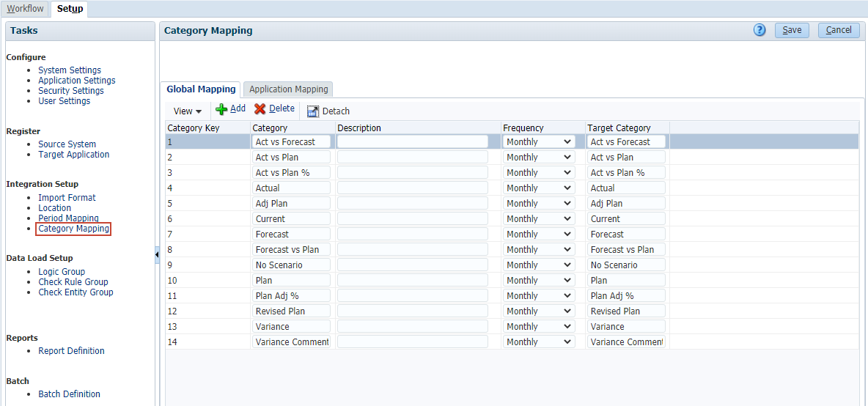Open Import Format link
This screenshot has height=406, width=868.
[x=67, y=197]
